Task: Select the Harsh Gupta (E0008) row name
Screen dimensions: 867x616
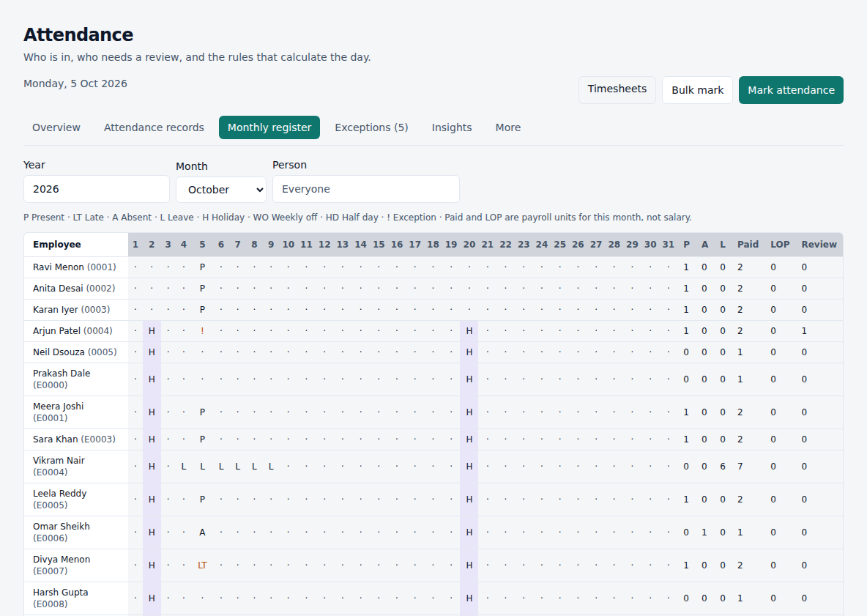Action: point(60,598)
